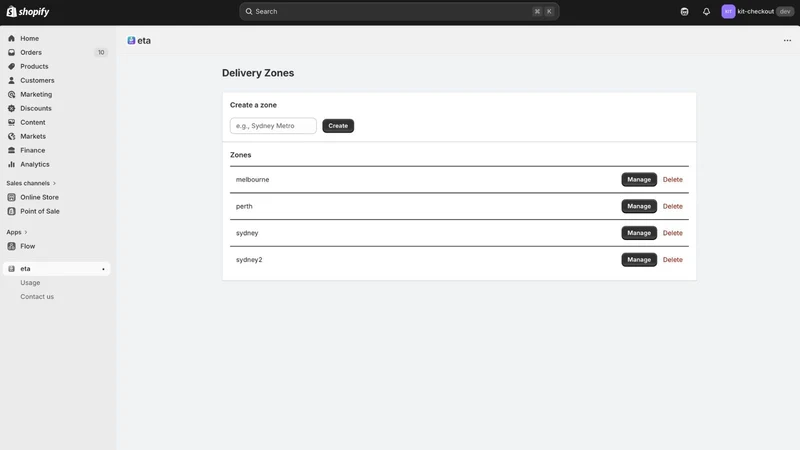Manage the melbourne zone
Screen dimensions: 800x450
coord(639,180)
